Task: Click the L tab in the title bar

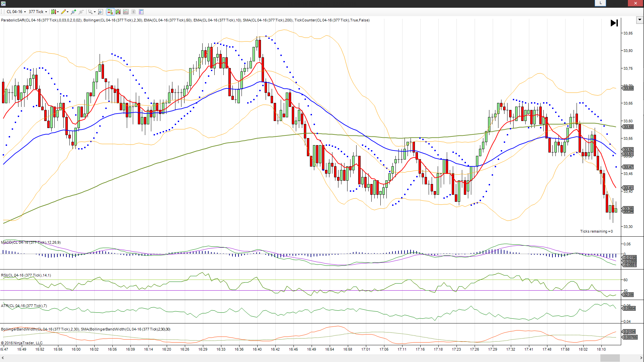Action: 600,3
